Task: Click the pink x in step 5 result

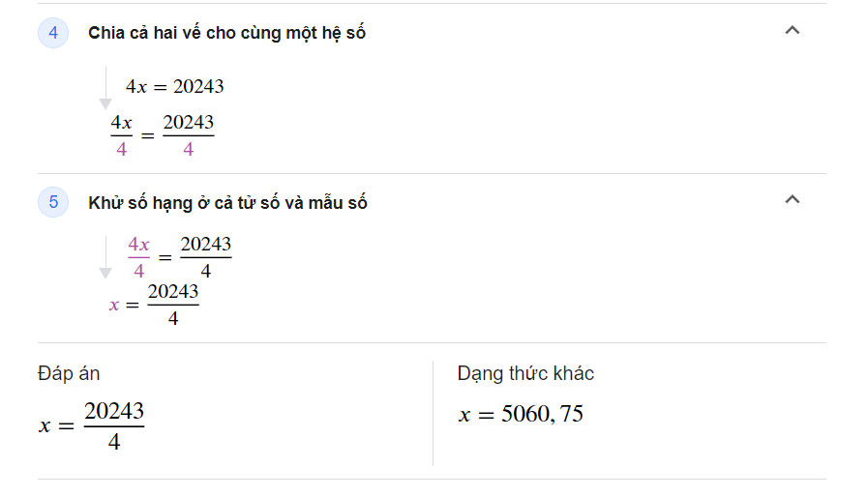Action: click(114, 305)
